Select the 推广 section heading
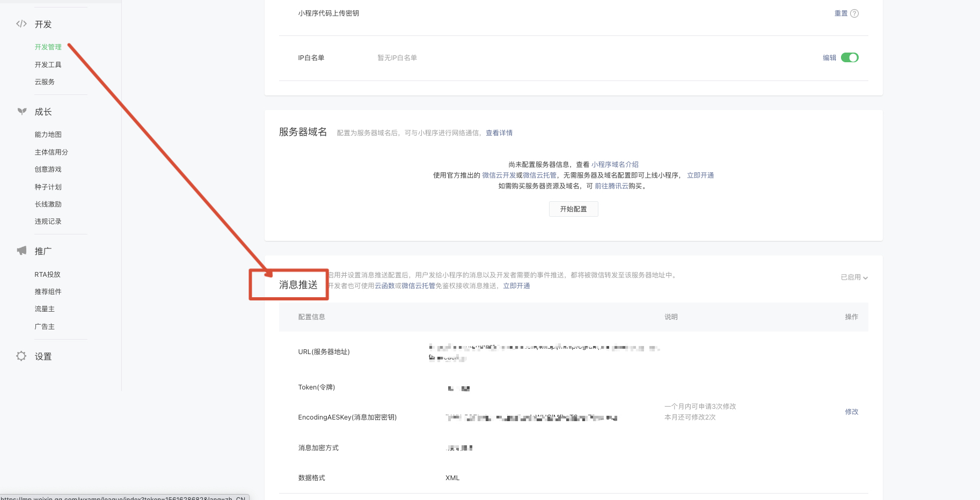 43,251
